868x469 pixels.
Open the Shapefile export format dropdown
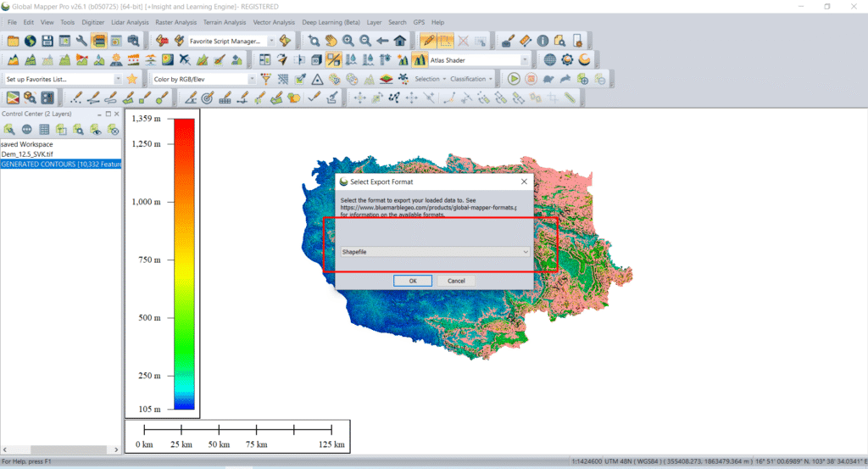point(435,252)
